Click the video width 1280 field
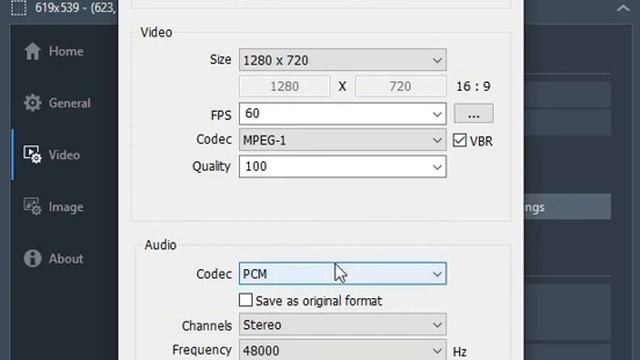 tap(284, 87)
